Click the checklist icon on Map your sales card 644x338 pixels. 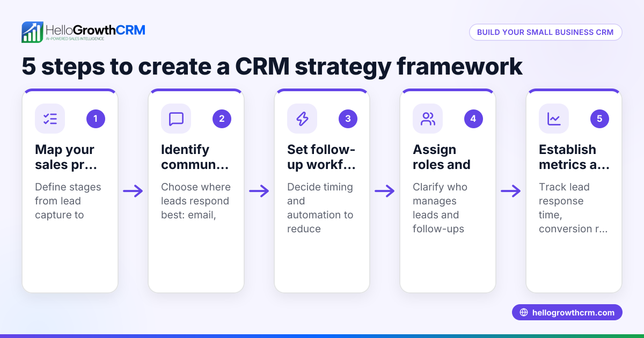(50, 119)
